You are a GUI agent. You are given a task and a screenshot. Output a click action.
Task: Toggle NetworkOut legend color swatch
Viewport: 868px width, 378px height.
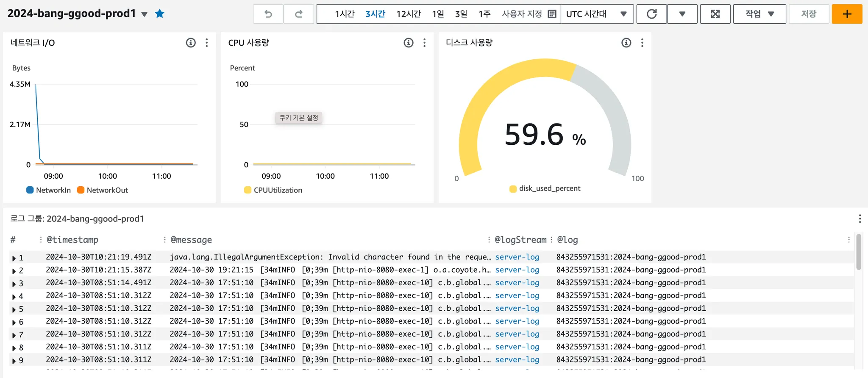coord(81,190)
